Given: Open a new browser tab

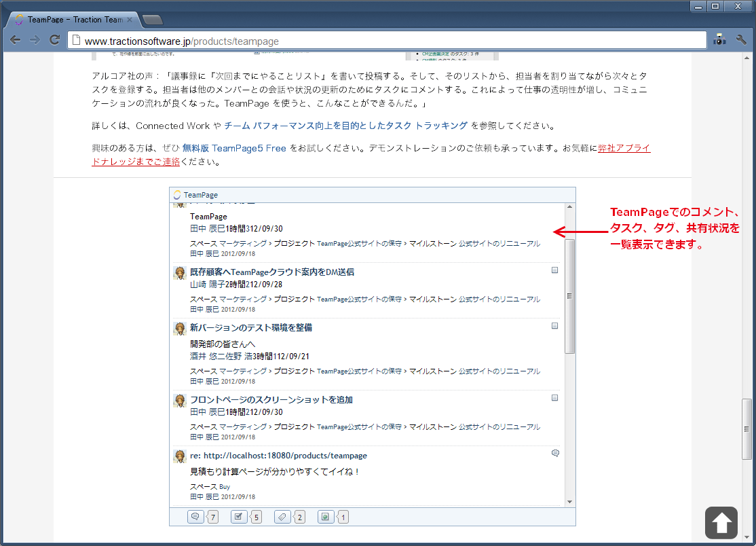Looking at the screenshot, I should [x=153, y=20].
